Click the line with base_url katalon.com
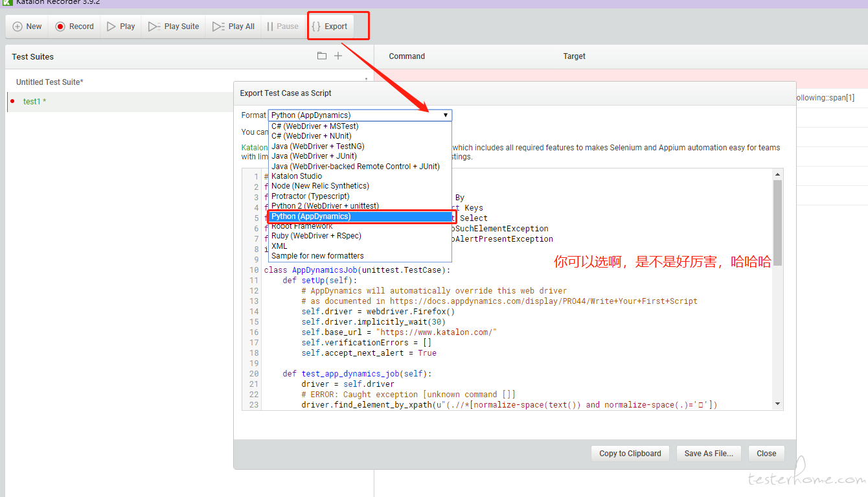This screenshot has width=868, height=497. (x=399, y=332)
